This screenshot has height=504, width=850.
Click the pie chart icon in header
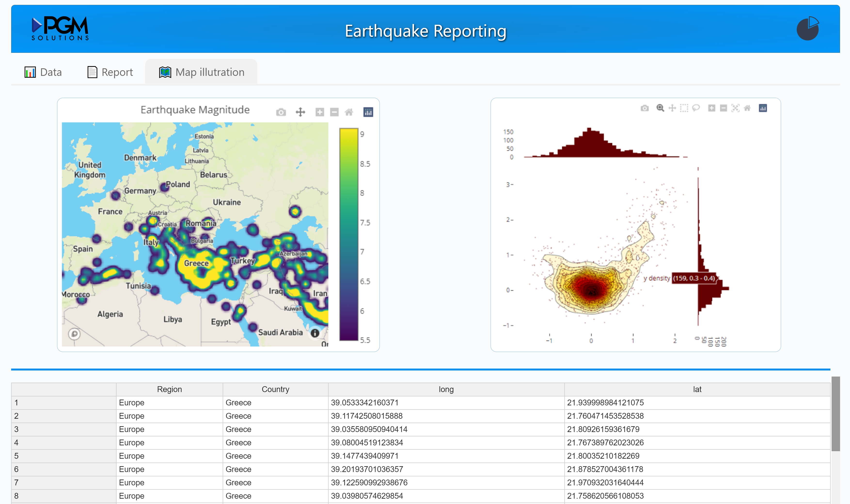[x=808, y=29]
